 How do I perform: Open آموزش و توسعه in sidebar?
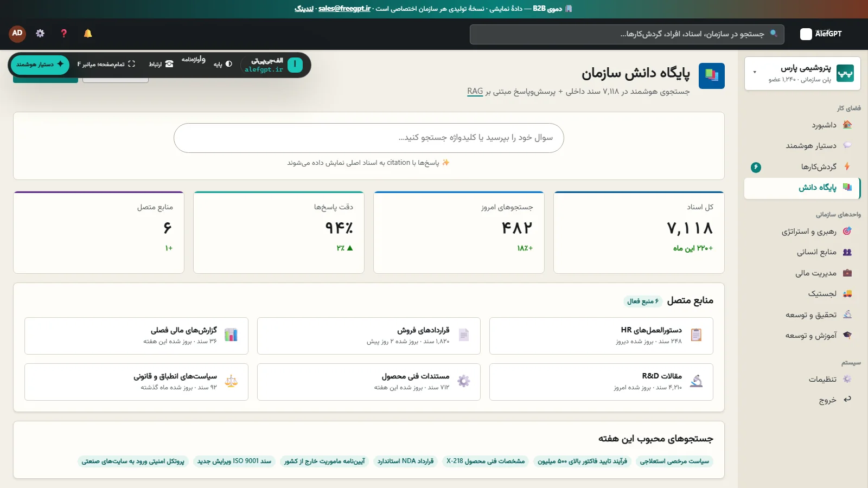click(x=802, y=336)
